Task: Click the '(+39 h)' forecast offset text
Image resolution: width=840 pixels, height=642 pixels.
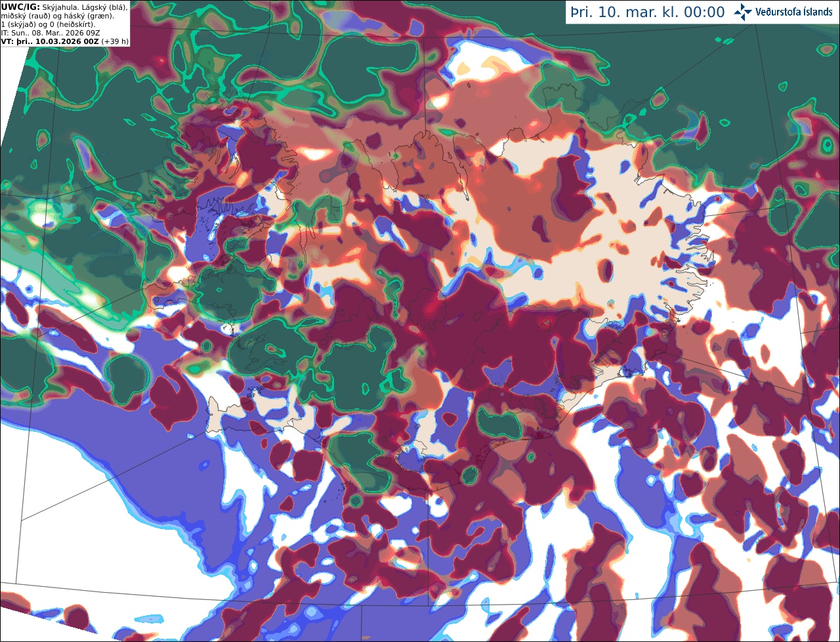Action: 115,41
